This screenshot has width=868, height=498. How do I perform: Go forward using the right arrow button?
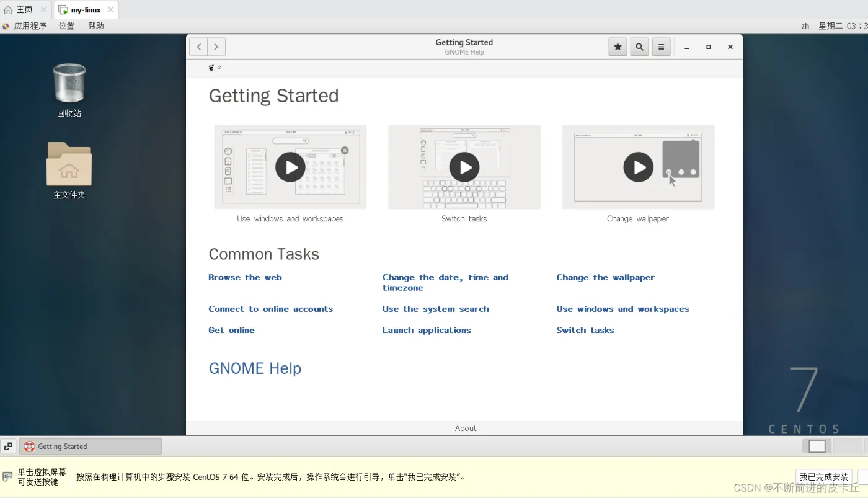(x=216, y=47)
